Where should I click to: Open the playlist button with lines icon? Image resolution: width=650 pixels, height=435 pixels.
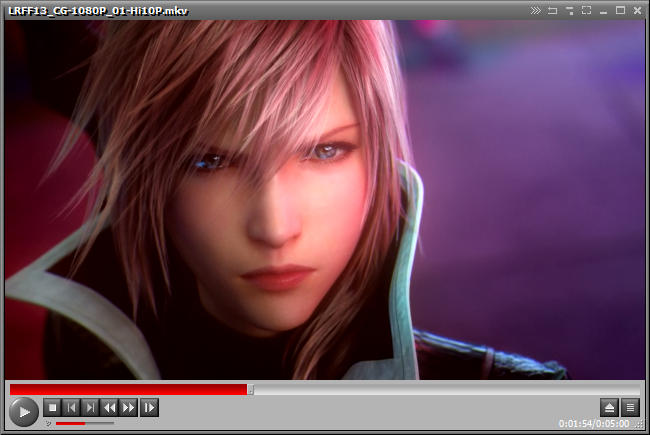pyautogui.click(x=630, y=408)
